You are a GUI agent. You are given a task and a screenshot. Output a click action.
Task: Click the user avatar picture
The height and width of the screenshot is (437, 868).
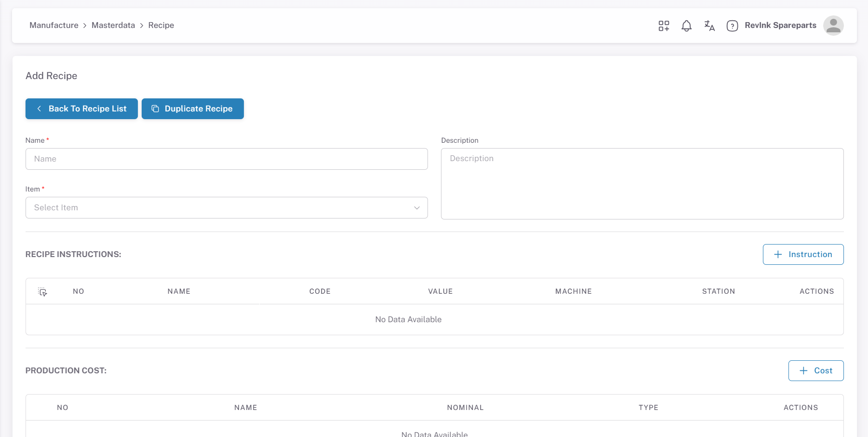(x=833, y=26)
